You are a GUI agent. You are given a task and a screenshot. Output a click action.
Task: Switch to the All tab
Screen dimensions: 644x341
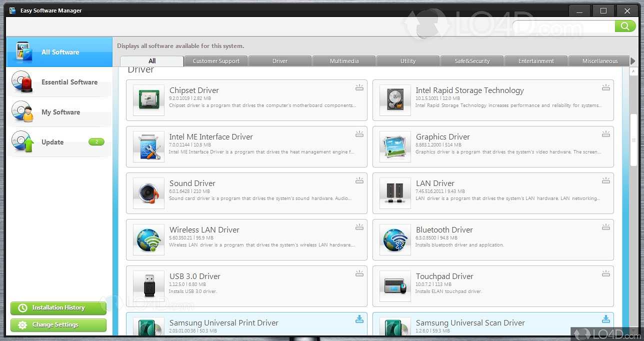[x=152, y=61]
